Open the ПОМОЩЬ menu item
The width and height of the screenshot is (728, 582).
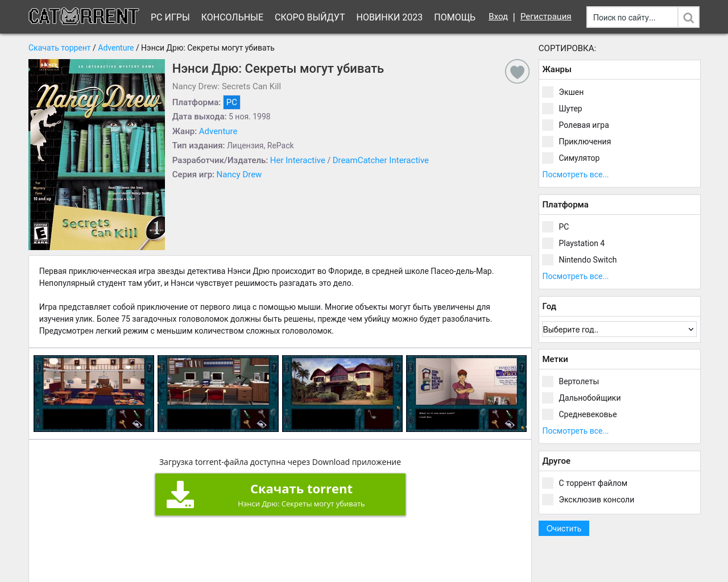454,17
